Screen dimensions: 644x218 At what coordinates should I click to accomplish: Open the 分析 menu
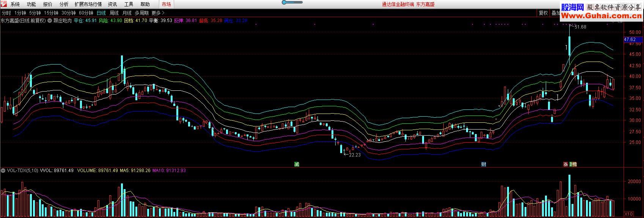[64, 5]
